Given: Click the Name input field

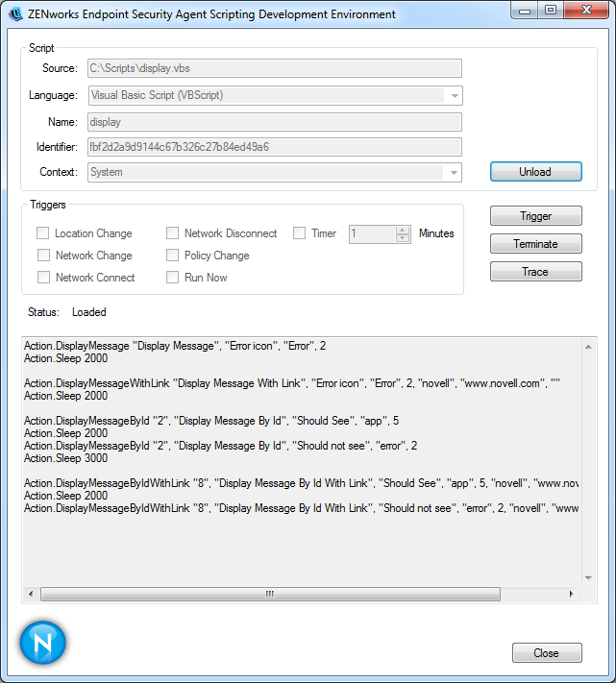Looking at the screenshot, I should tap(275, 122).
